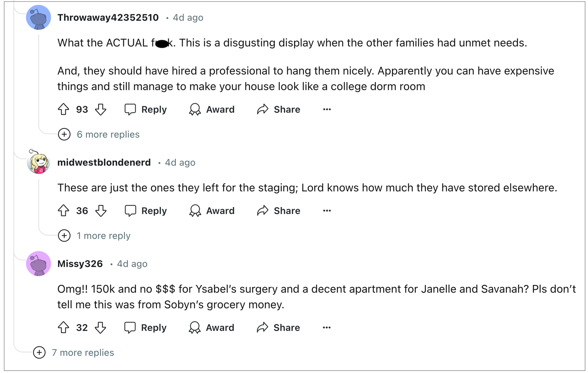Share midwestblondenerd's comment
The height and width of the screenshot is (373, 588).
tap(278, 211)
